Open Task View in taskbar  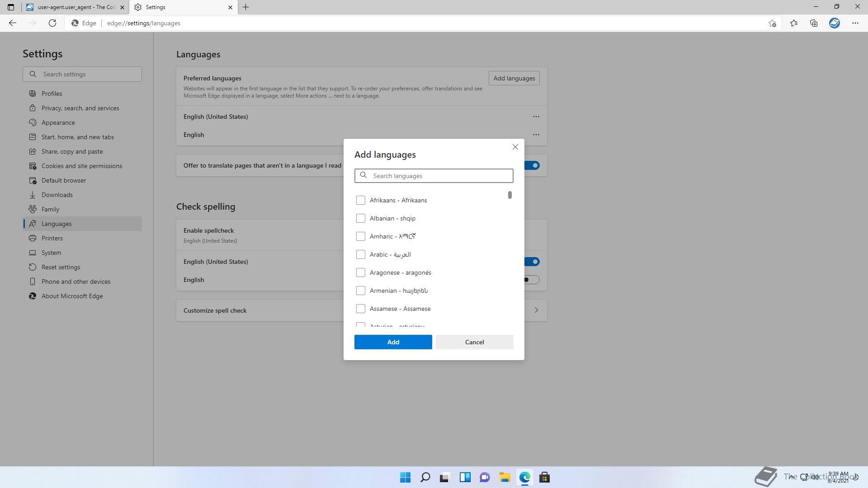pos(445,477)
